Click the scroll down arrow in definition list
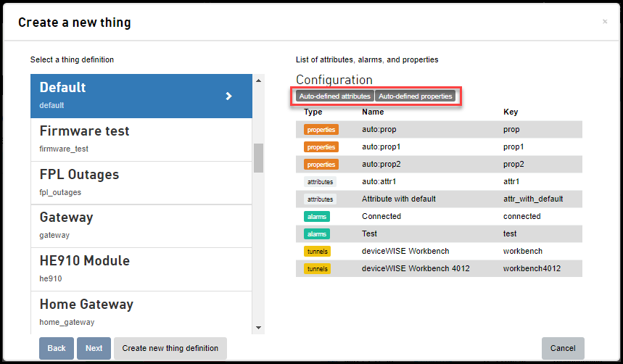This screenshot has width=623, height=364. click(x=259, y=328)
